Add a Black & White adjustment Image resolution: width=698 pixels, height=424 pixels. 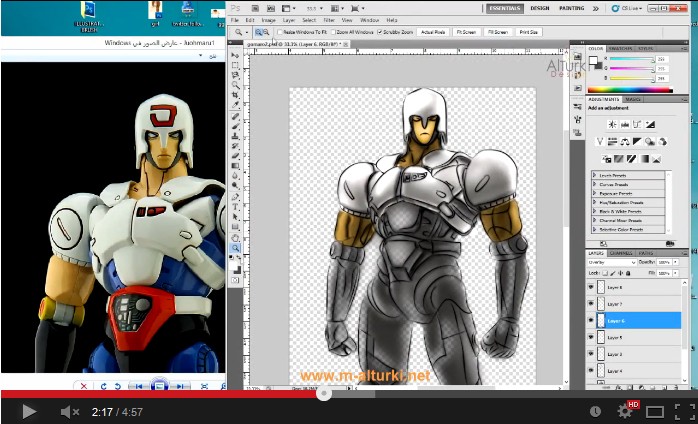(637, 142)
